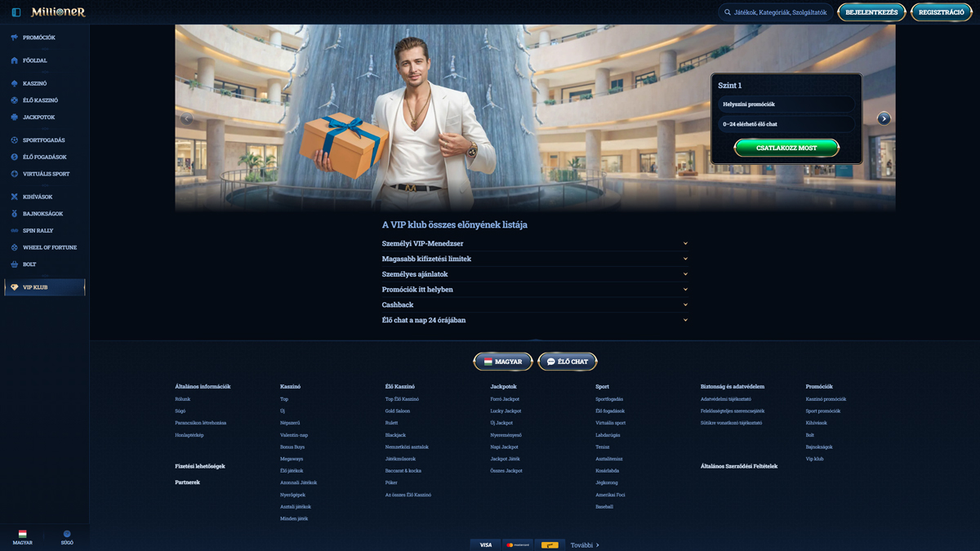Open the Bolt shop basket icon
980x551 pixels.
[x=15, y=264]
